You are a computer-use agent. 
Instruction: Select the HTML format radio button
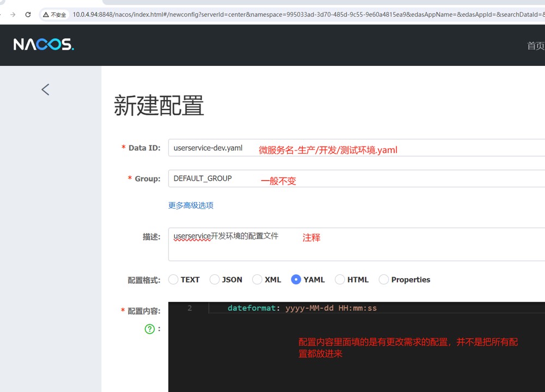(x=340, y=279)
